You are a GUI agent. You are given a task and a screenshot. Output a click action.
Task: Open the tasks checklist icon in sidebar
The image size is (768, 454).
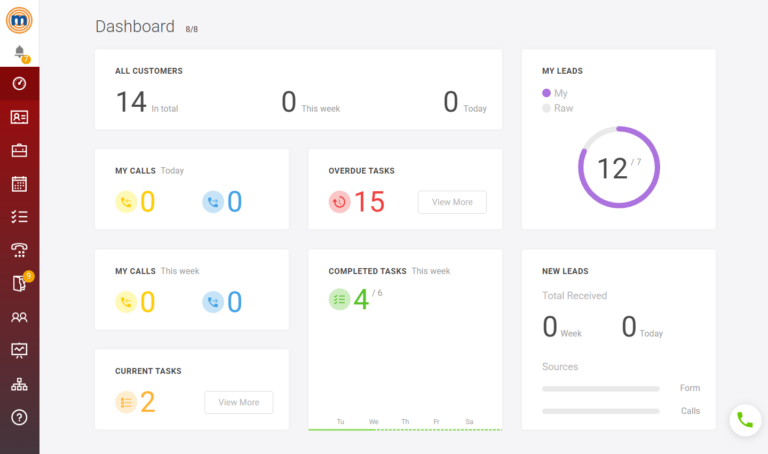pyautogui.click(x=19, y=217)
